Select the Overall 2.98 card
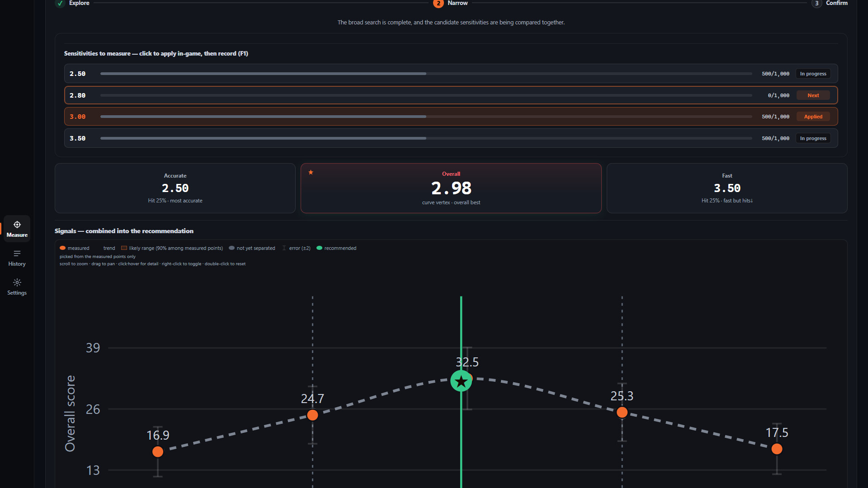The height and width of the screenshot is (488, 868). [x=451, y=188]
